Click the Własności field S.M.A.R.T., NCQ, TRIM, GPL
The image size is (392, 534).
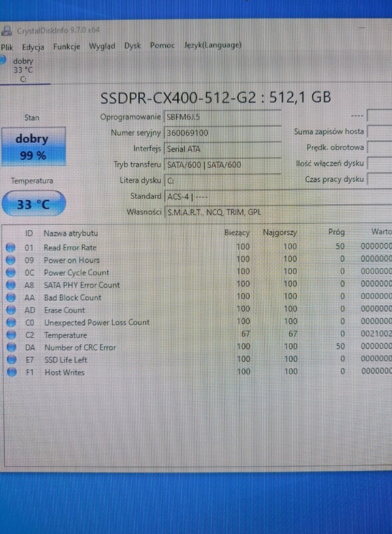pyautogui.click(x=279, y=212)
